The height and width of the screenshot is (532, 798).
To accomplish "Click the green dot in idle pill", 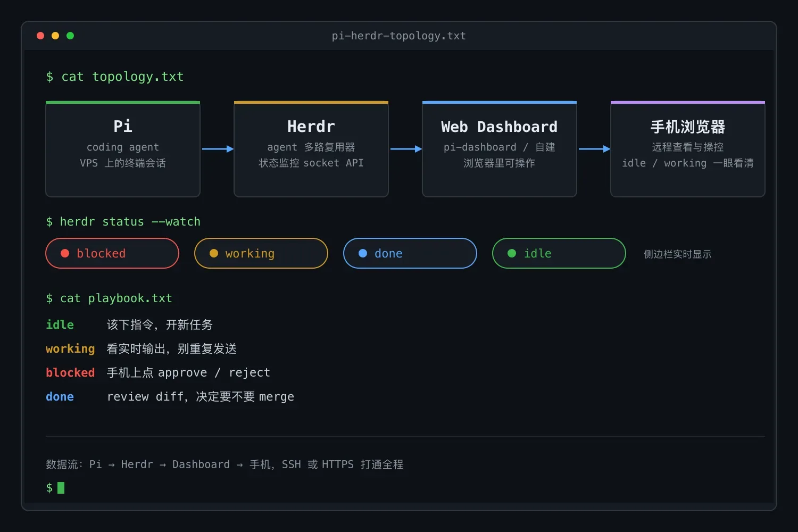I will pyautogui.click(x=512, y=253).
